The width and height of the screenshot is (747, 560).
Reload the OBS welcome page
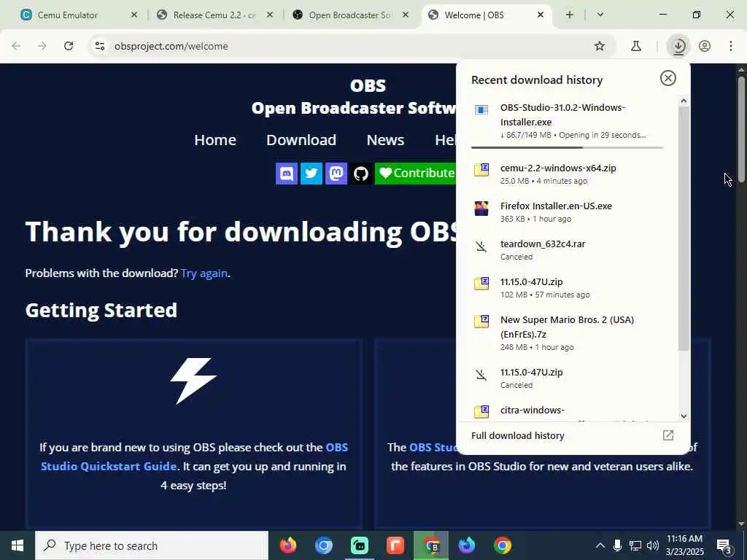(x=69, y=46)
